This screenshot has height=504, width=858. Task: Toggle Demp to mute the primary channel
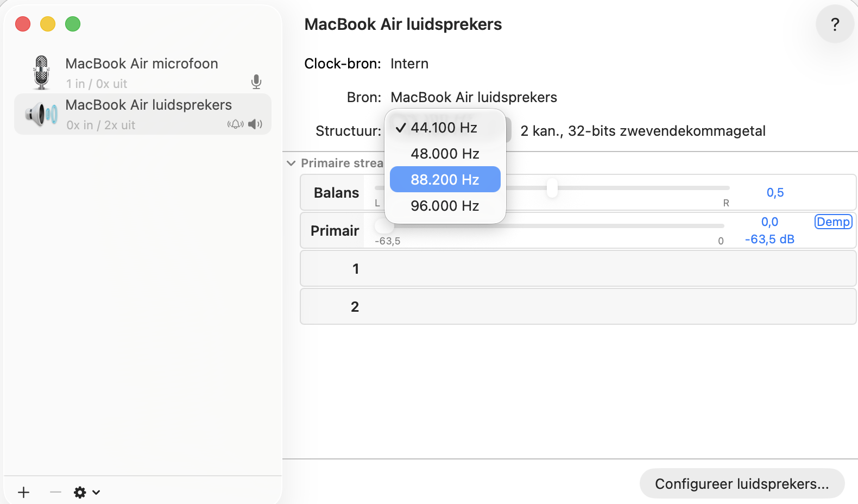click(832, 222)
